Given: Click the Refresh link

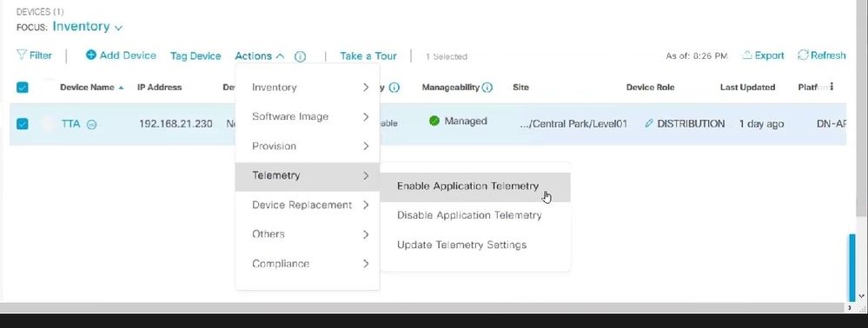Looking at the screenshot, I should [x=821, y=56].
